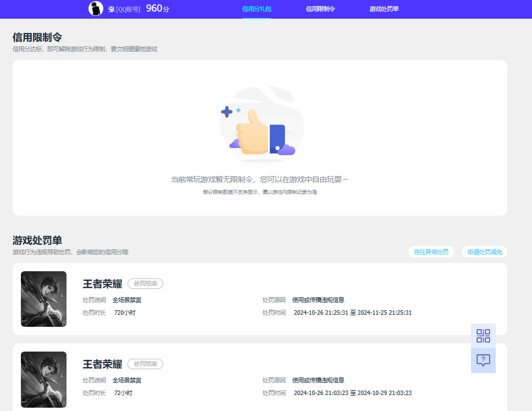Screen dimensions: 532x411
Task: Click the 信用限制令 section heading
Action: pos(37,37)
